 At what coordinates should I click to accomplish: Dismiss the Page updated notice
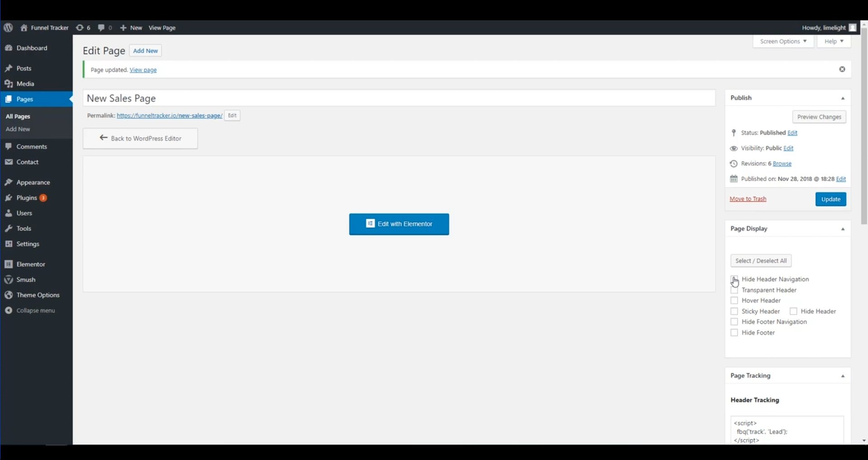pos(842,69)
